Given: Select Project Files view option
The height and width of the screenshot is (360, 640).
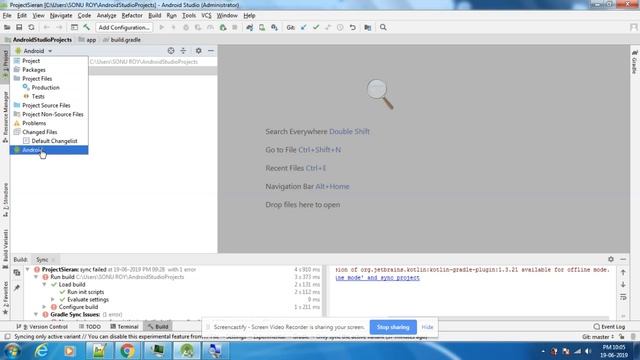Looking at the screenshot, I should point(49,78).
